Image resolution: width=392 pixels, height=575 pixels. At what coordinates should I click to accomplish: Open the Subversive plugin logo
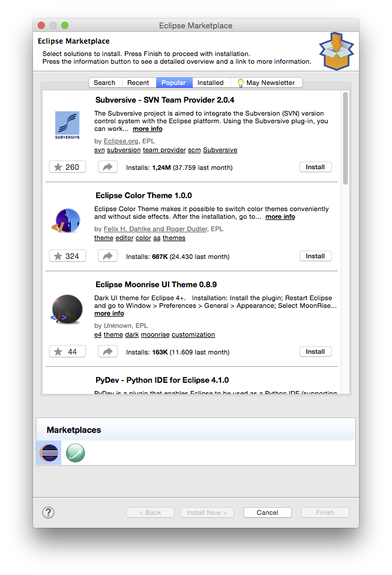[x=67, y=125]
